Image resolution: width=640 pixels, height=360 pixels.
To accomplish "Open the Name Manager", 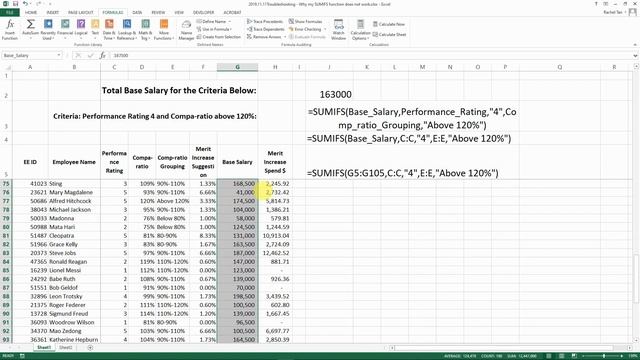I will pyautogui.click(x=186, y=30).
